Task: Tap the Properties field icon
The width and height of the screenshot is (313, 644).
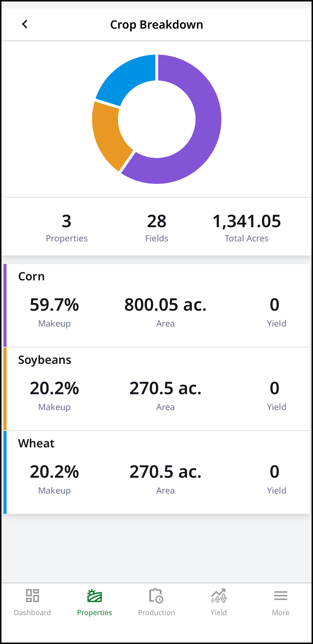Action: click(94, 595)
